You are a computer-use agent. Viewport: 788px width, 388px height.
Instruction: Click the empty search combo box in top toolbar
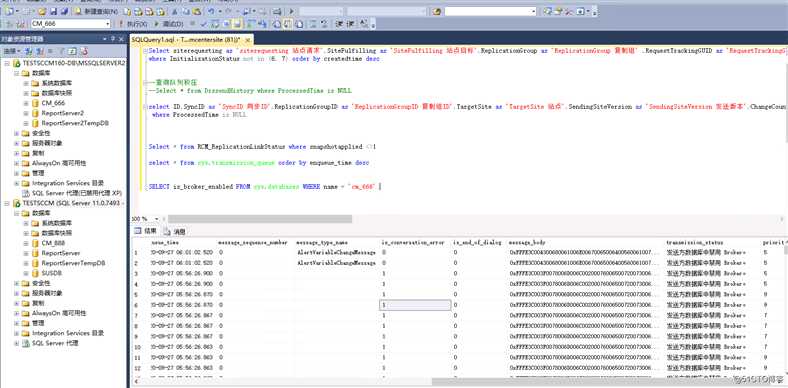[490, 11]
